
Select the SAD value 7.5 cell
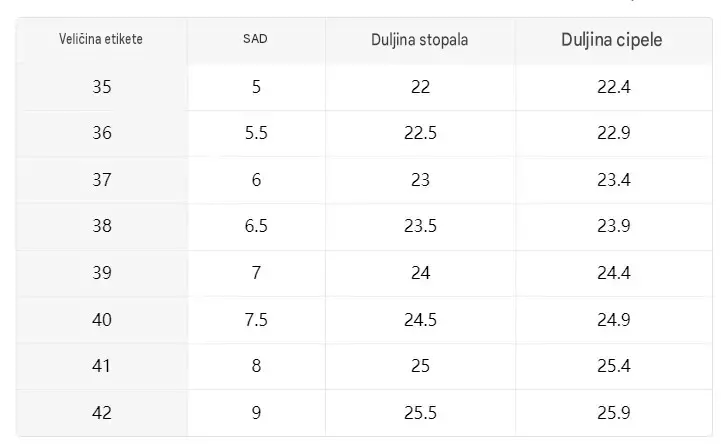(x=256, y=320)
